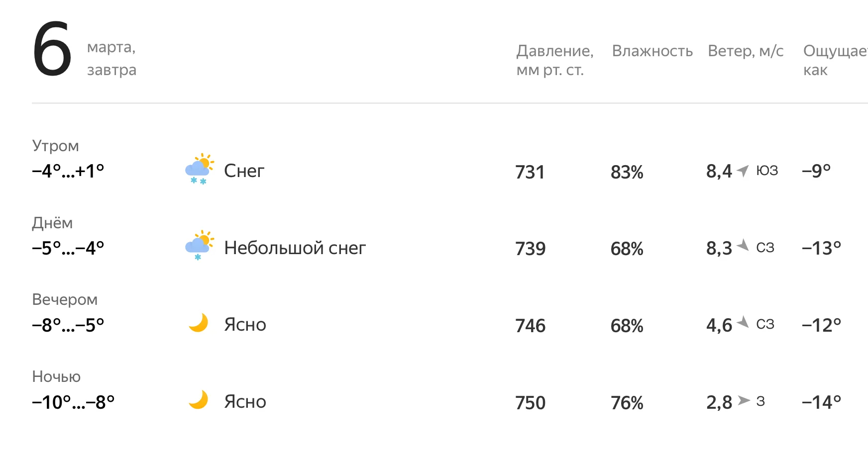Click the northwest wind arrow for evening

tap(743, 322)
